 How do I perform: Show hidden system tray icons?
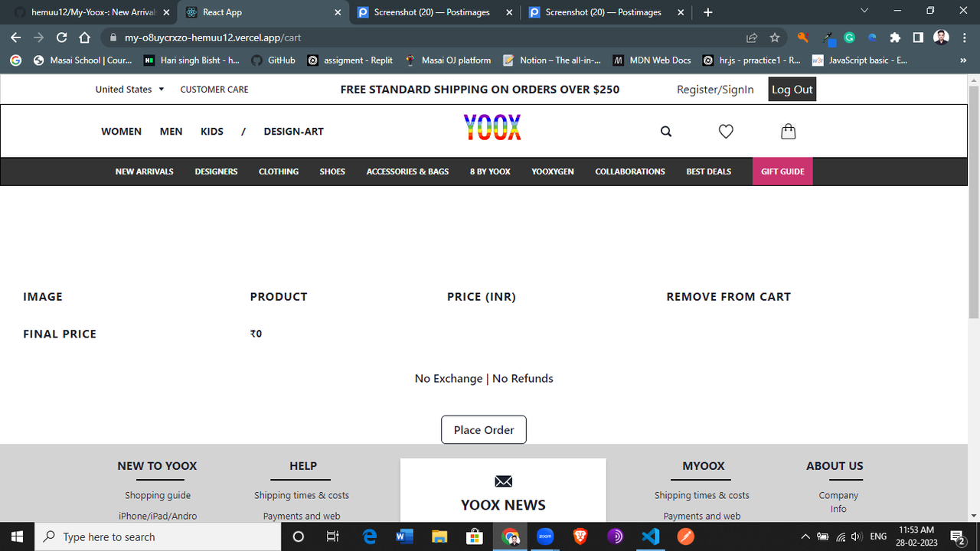click(x=805, y=536)
